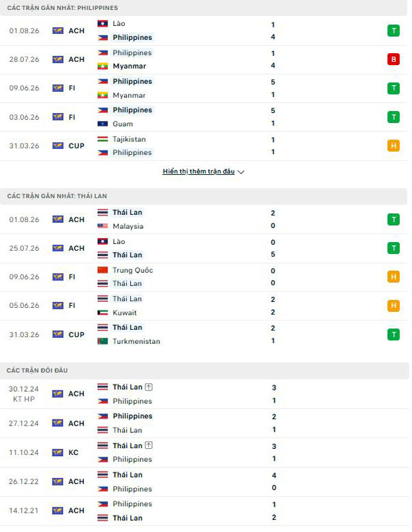This screenshot has width=412, height=532.
Task: Click the Trung Quốc flag icon
Action: point(103,270)
